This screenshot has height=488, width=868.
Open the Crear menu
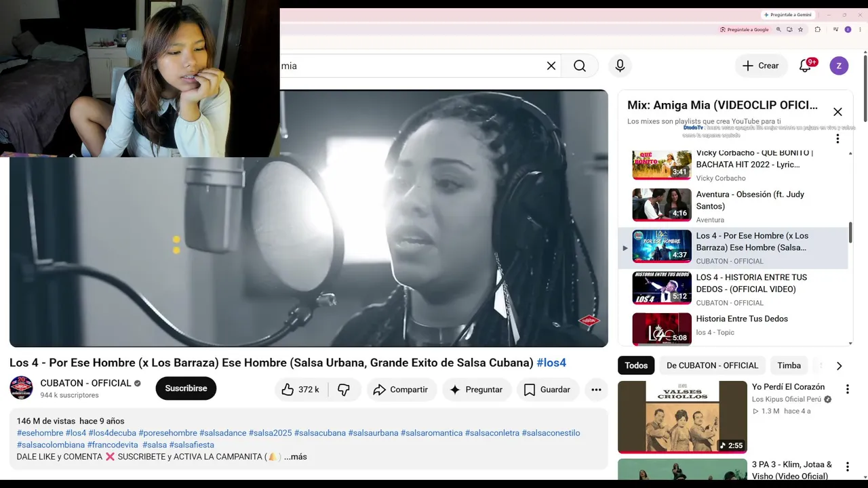point(760,66)
